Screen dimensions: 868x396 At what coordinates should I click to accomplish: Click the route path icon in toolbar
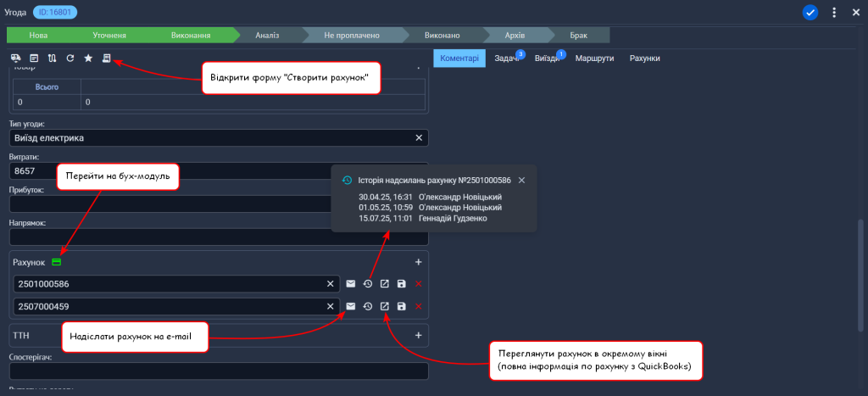pyautogui.click(x=52, y=59)
